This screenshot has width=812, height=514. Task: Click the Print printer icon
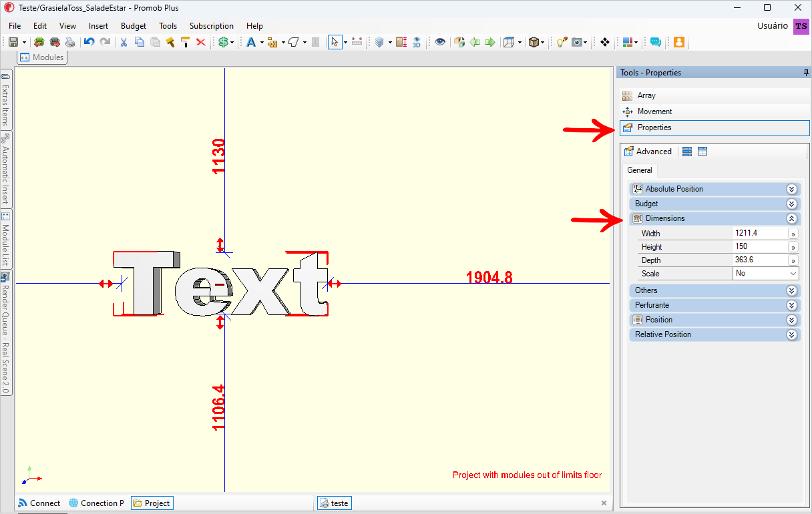coord(70,42)
